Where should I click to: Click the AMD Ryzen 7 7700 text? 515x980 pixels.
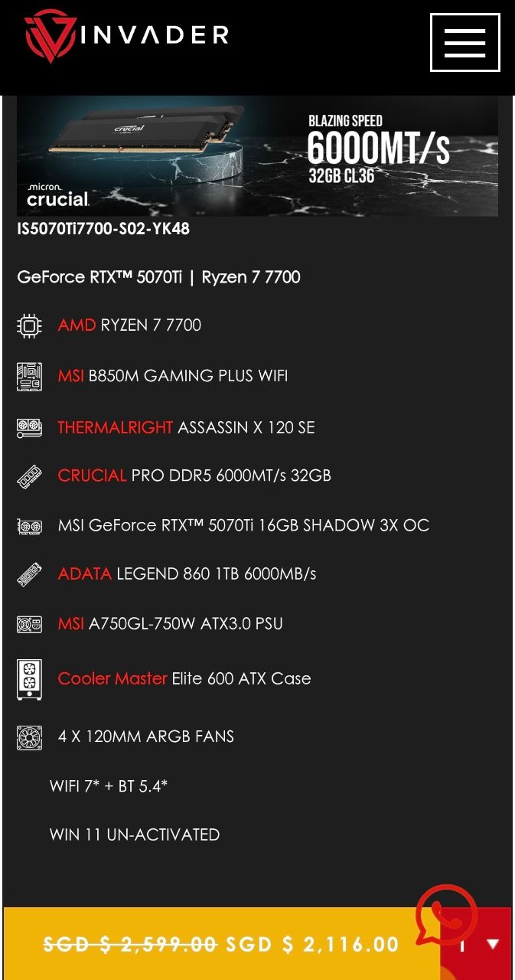129,325
